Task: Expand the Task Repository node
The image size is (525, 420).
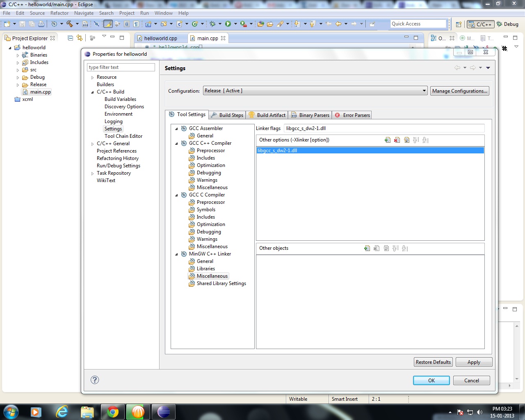Action: point(92,173)
